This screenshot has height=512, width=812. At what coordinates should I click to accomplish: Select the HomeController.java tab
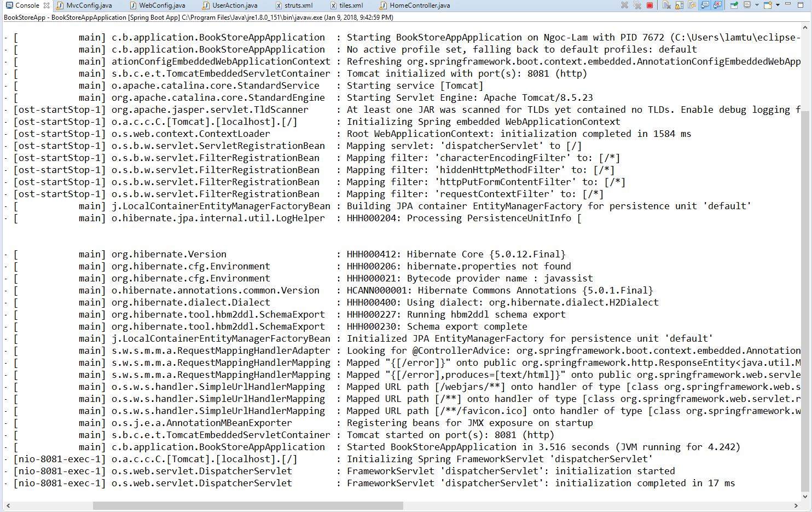(x=419, y=5)
